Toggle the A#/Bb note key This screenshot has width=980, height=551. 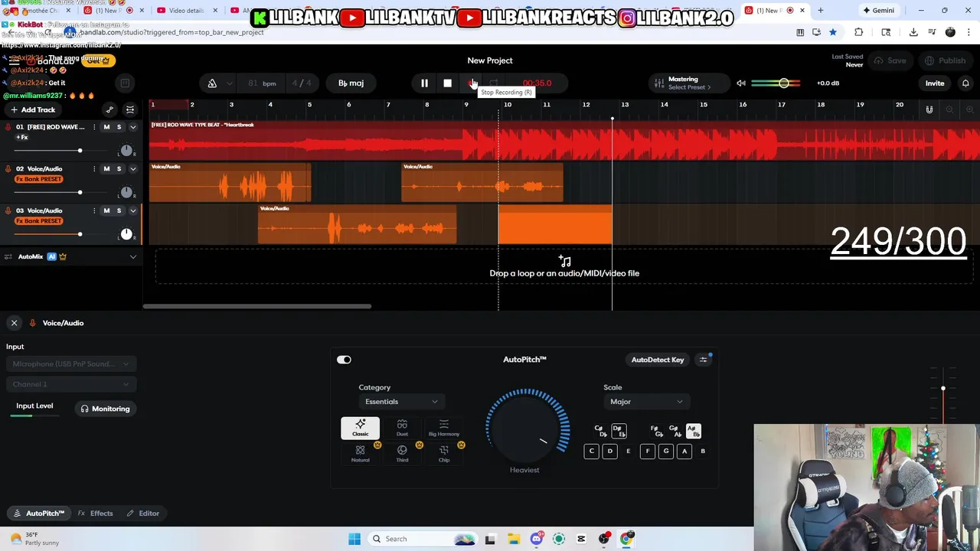(x=693, y=432)
